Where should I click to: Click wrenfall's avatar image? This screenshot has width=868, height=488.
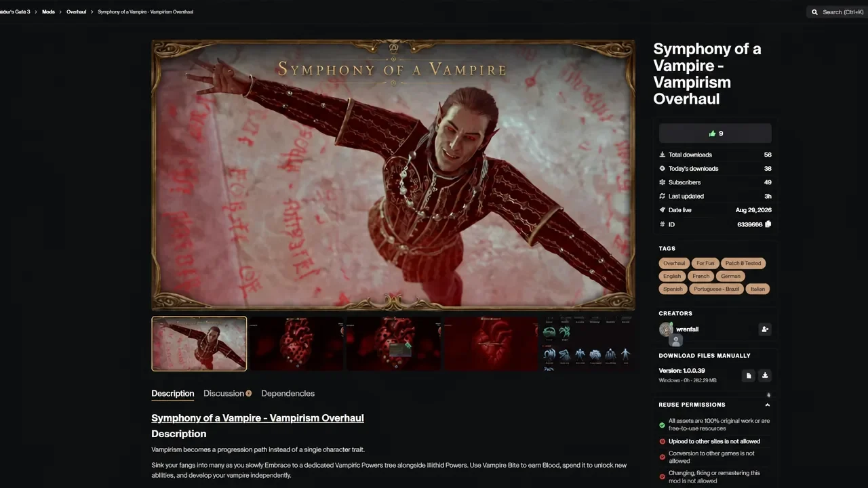665,329
